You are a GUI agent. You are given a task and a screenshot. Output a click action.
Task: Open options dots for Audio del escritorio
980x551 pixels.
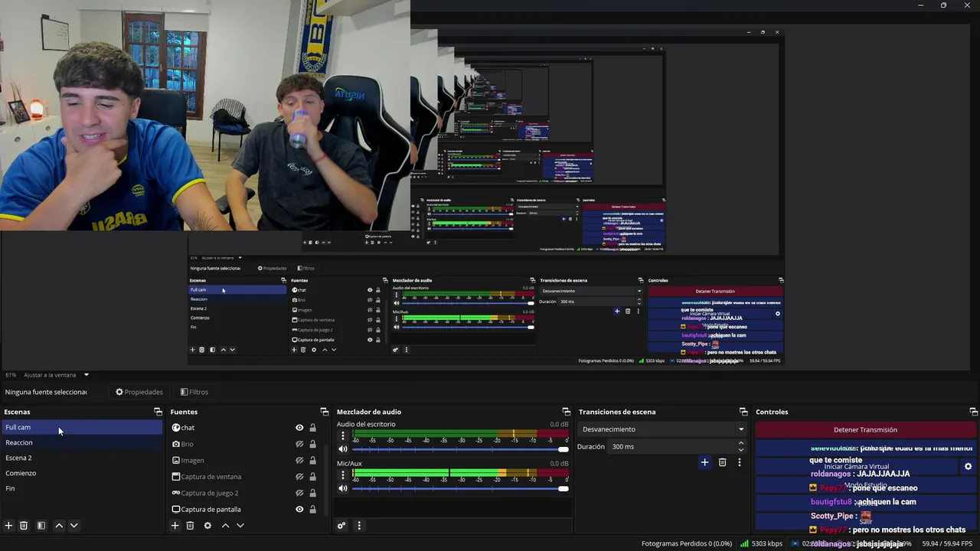point(343,435)
